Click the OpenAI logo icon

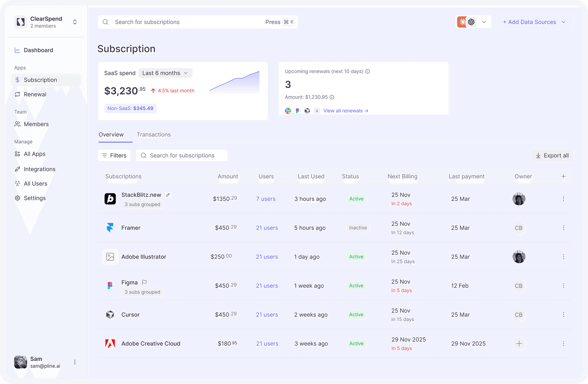[x=471, y=22]
